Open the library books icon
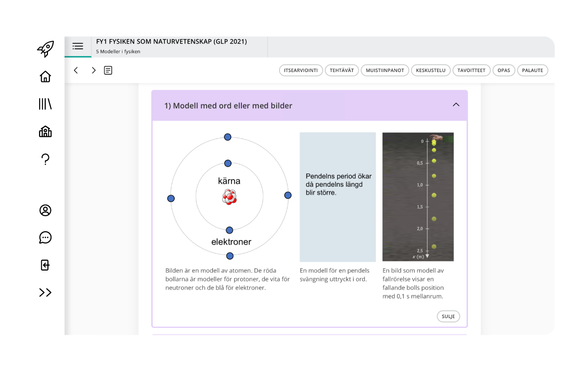Image resolution: width=588 pixels, height=372 pixels. [x=45, y=104]
